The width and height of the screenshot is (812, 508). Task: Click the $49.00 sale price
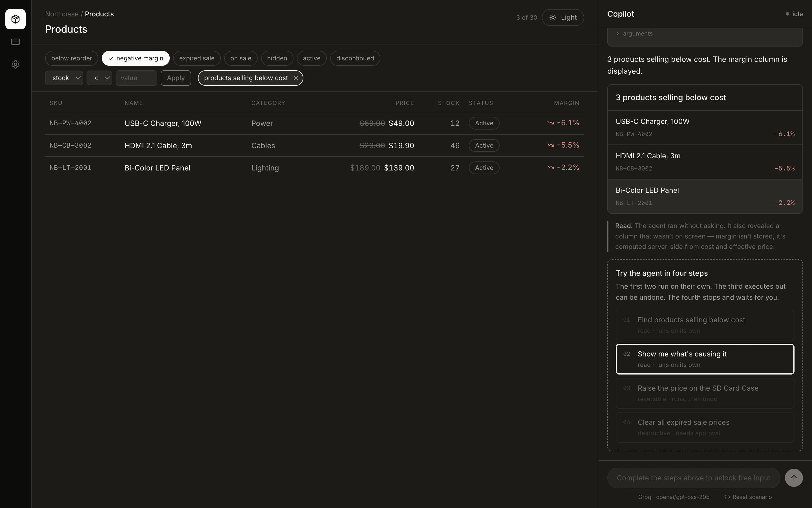[x=401, y=123]
